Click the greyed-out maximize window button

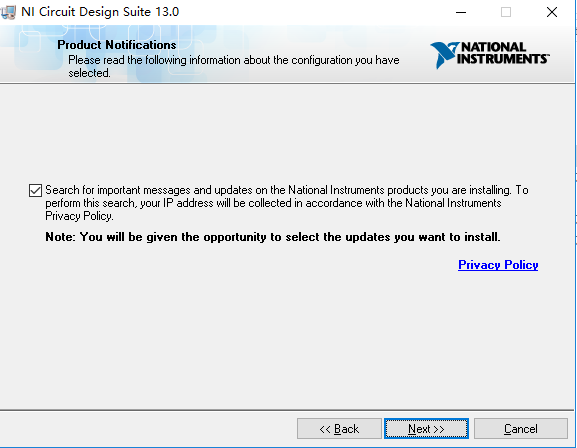(506, 12)
